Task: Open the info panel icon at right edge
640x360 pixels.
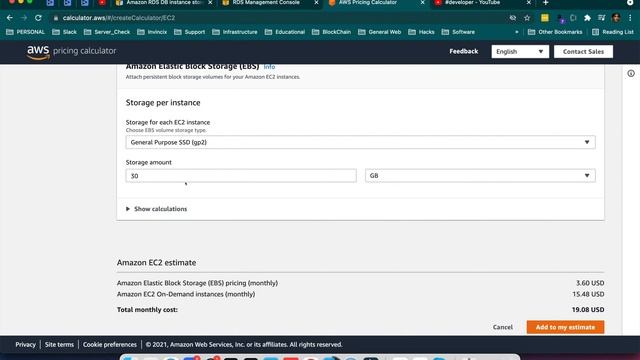Action: point(631,74)
